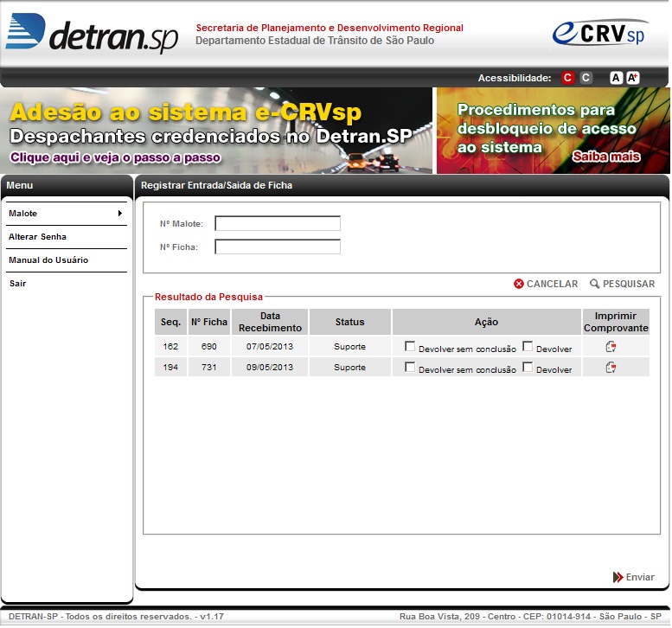The width and height of the screenshot is (672, 628).
Task: Click the Menu panel header
Action: click(x=67, y=185)
